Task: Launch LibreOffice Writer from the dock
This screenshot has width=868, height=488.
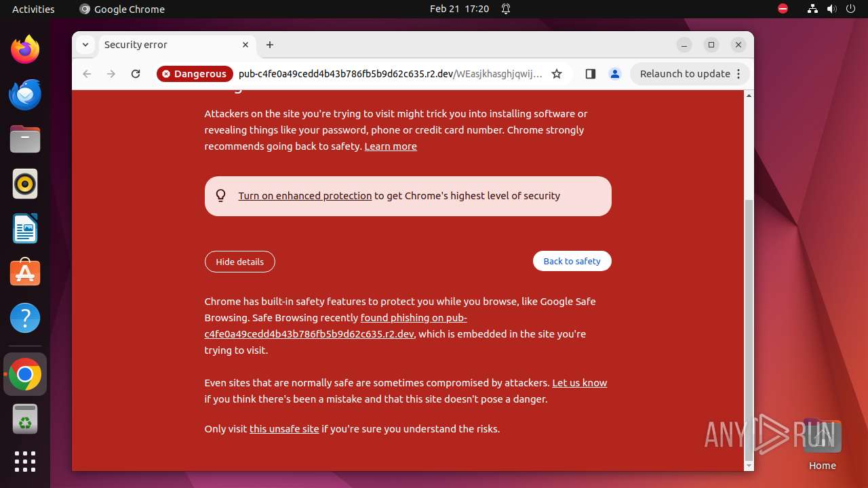Action: tap(25, 228)
